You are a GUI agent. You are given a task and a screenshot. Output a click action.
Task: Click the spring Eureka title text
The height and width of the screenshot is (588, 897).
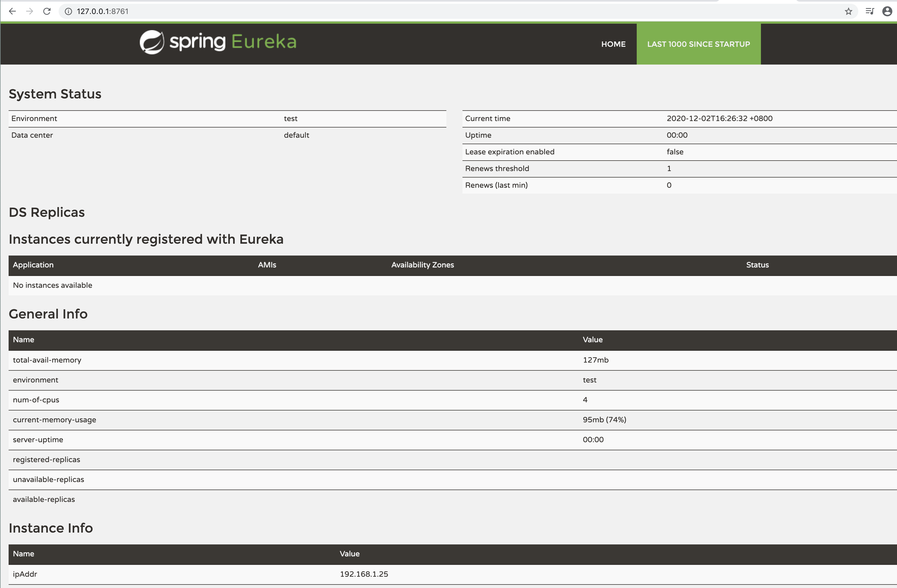click(233, 42)
